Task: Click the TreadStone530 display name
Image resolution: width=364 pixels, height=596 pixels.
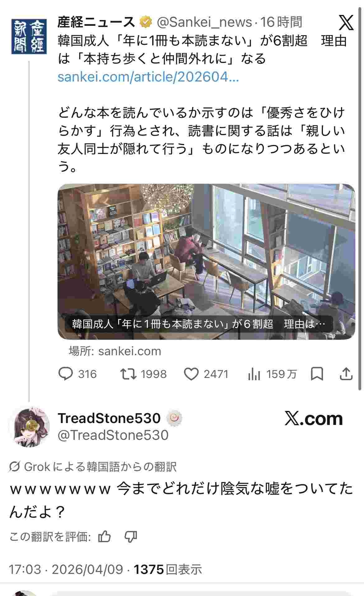Action: [109, 418]
